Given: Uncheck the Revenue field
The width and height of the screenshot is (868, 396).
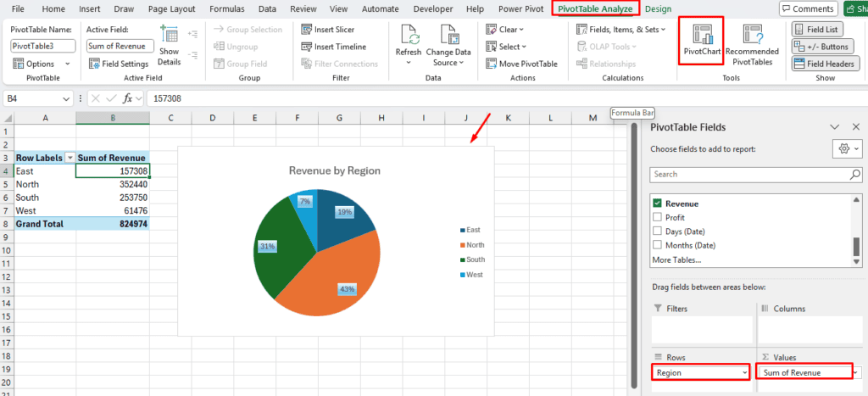Looking at the screenshot, I should point(658,204).
